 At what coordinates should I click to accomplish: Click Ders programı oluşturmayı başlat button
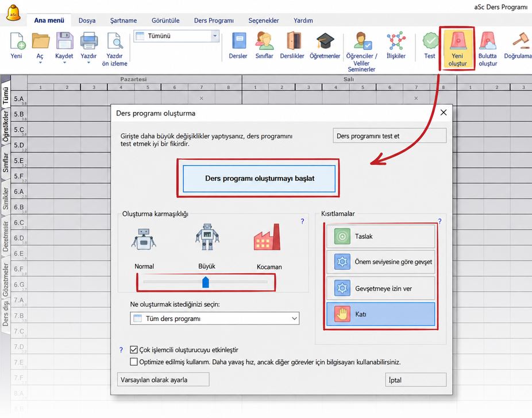[x=259, y=179]
